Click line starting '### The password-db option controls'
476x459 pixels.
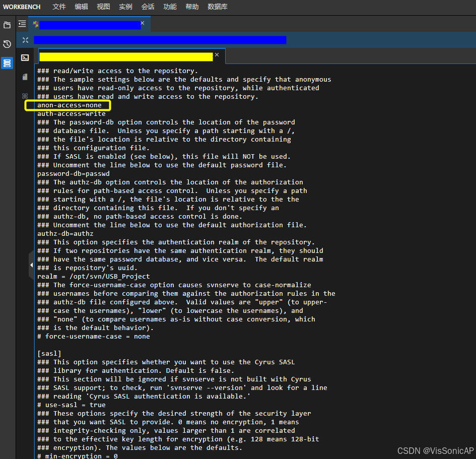[166, 122]
